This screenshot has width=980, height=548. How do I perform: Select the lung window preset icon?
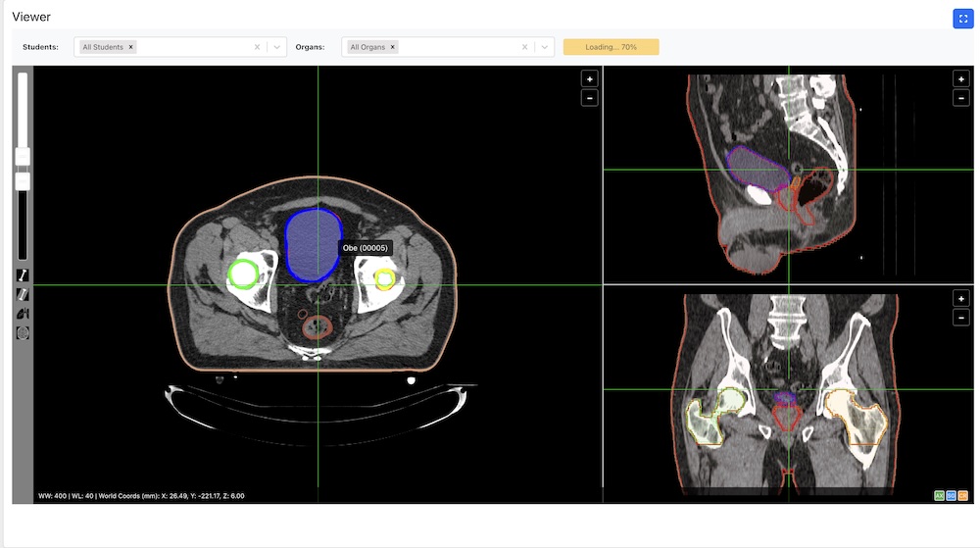tap(23, 314)
